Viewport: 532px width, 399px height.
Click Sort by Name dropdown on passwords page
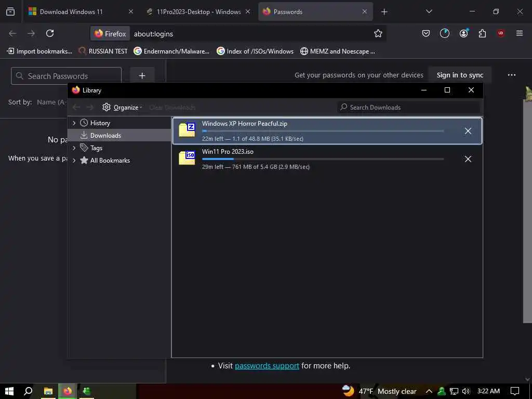52,102
